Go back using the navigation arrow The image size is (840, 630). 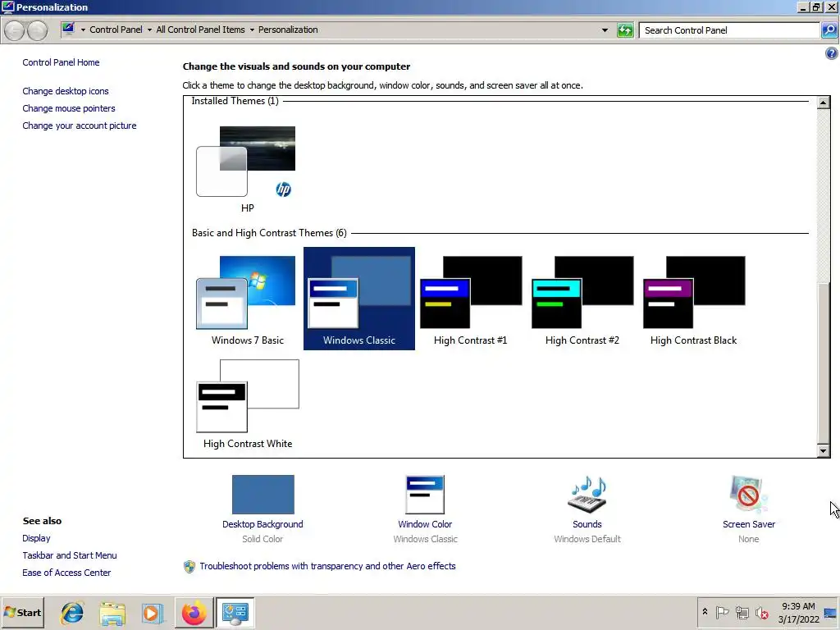[15, 30]
